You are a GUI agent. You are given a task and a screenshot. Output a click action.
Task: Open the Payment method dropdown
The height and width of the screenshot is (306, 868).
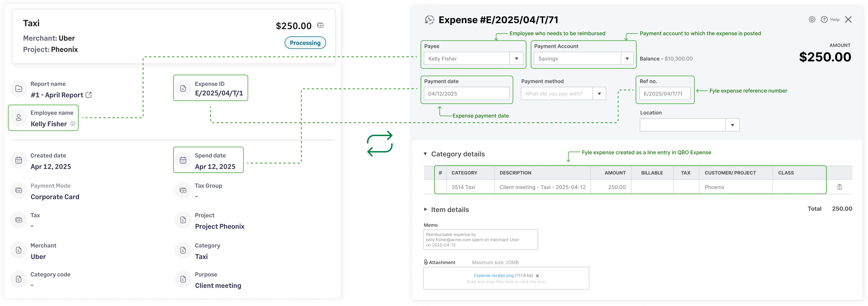599,94
